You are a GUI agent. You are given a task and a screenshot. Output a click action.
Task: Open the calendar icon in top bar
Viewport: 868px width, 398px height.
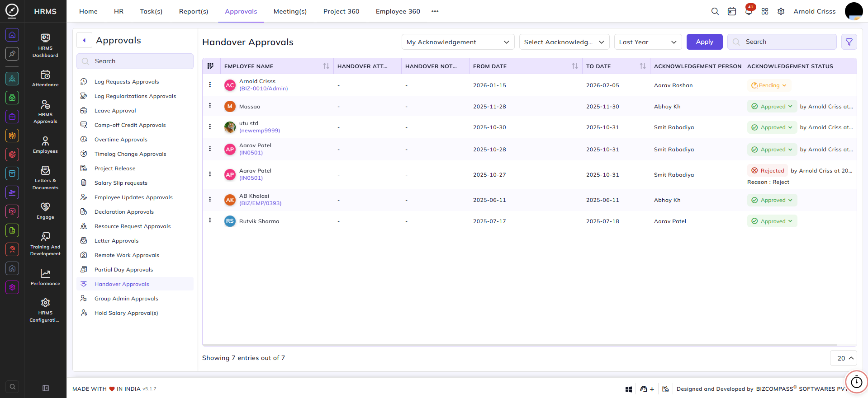click(732, 11)
